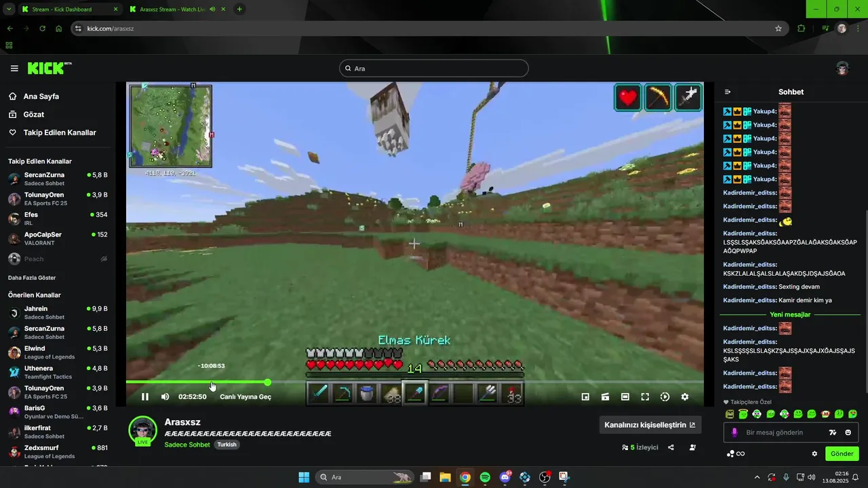Click the Peach offline channel
Image resolution: width=868 pixels, height=488 pixels.
[58, 259]
